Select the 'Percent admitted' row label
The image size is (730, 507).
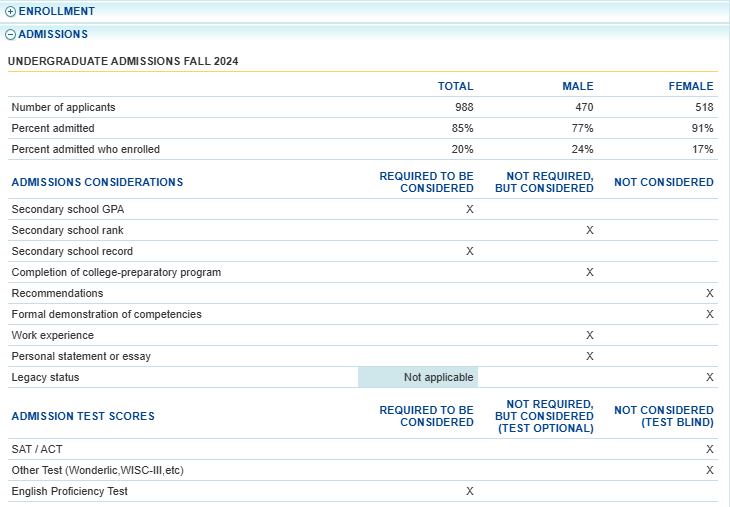click(53, 128)
